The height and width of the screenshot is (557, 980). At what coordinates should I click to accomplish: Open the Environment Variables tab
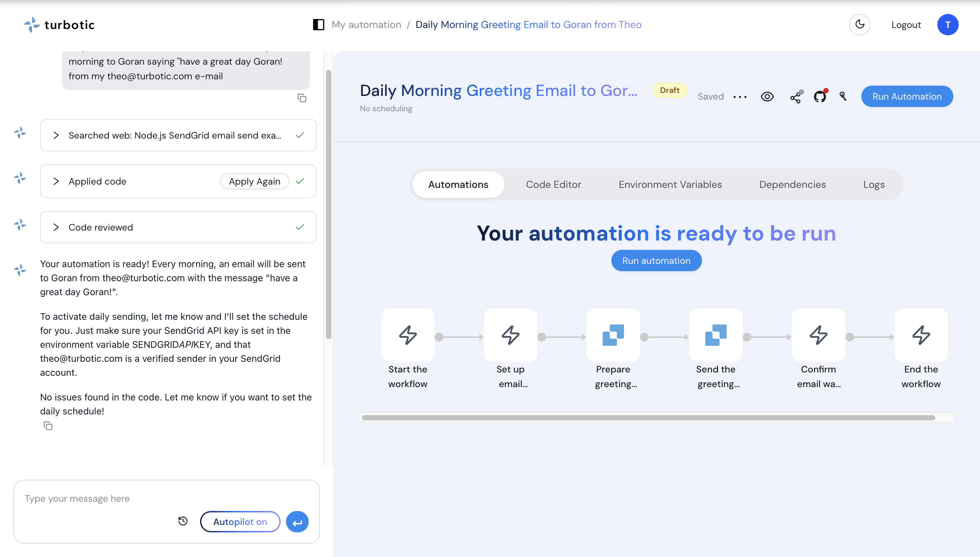[x=670, y=184]
